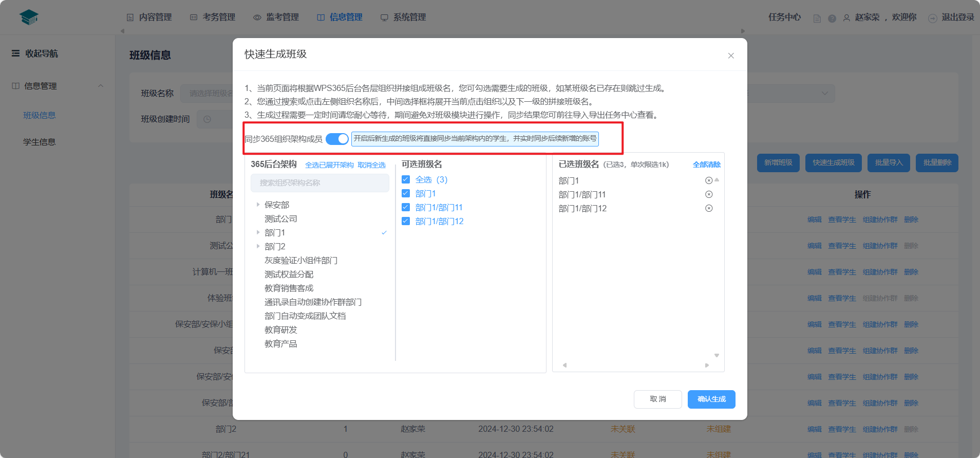Uncheck the 全选 (3) checkbox
Viewport: 980px width, 458px height.
pyautogui.click(x=406, y=179)
